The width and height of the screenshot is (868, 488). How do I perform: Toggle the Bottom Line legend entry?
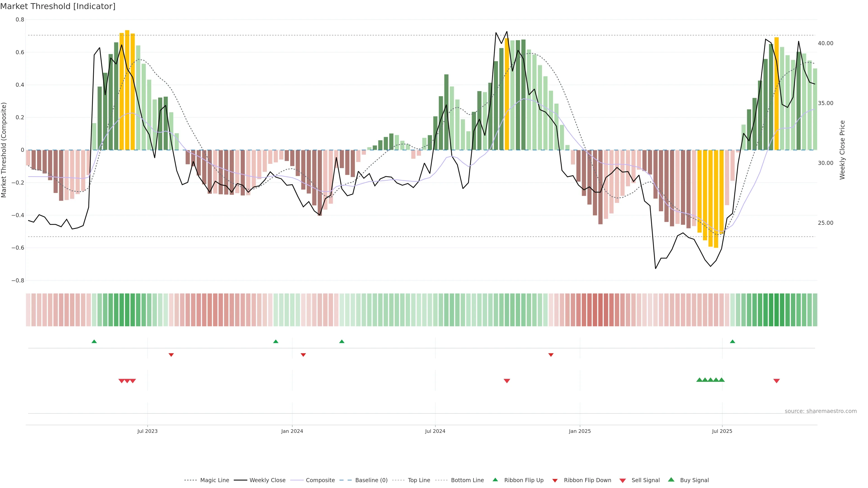click(x=467, y=480)
